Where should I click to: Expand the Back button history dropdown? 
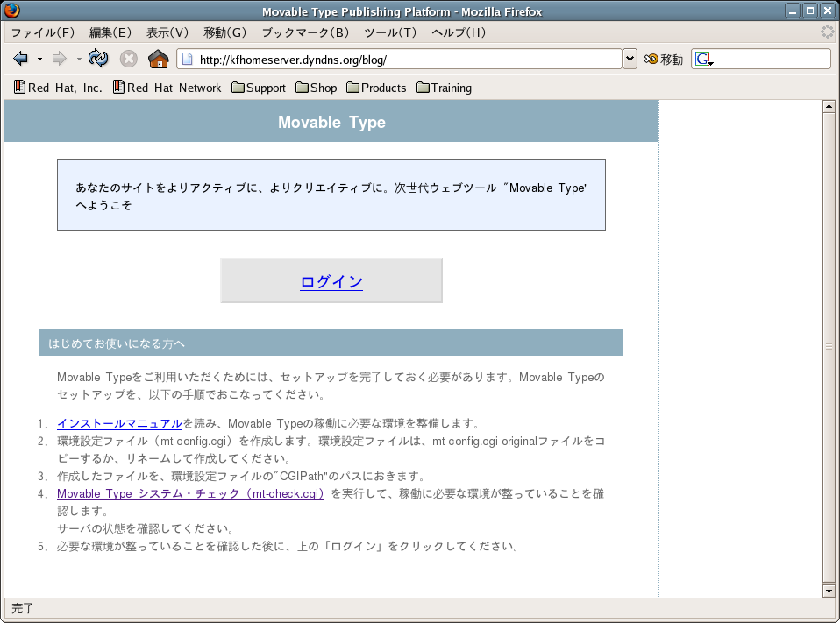(x=39, y=59)
